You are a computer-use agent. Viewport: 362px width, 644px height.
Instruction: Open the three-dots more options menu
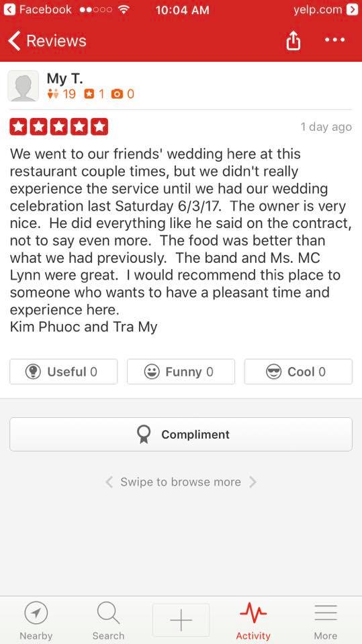tap(335, 40)
